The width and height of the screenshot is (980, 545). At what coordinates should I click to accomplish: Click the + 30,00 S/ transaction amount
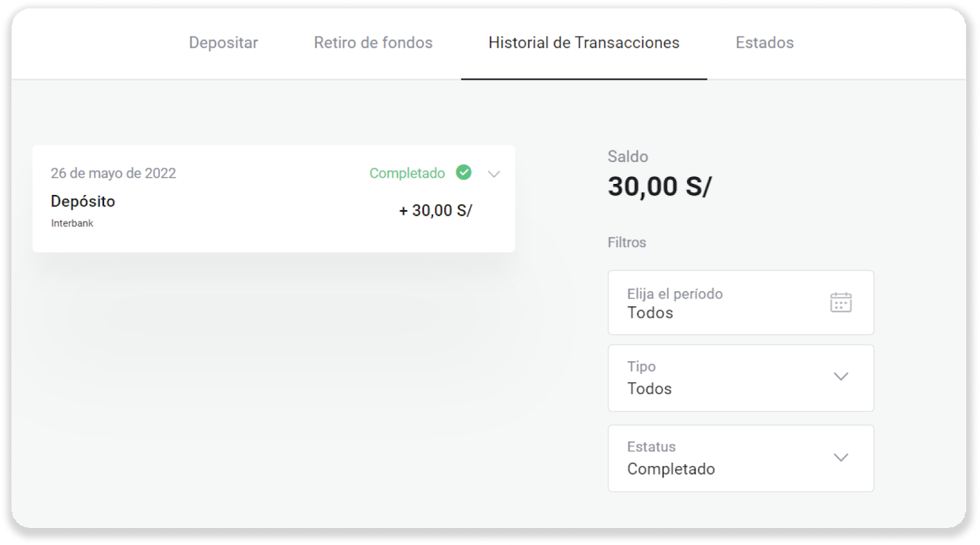435,210
